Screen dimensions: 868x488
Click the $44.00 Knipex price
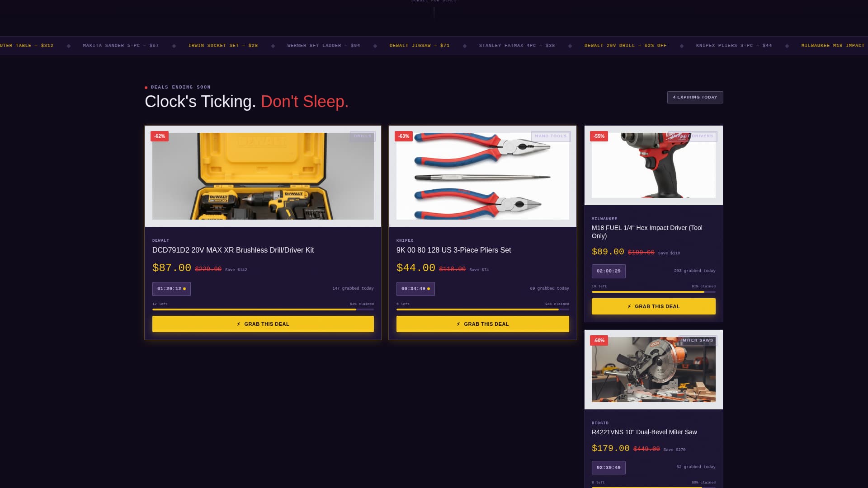[x=416, y=268]
